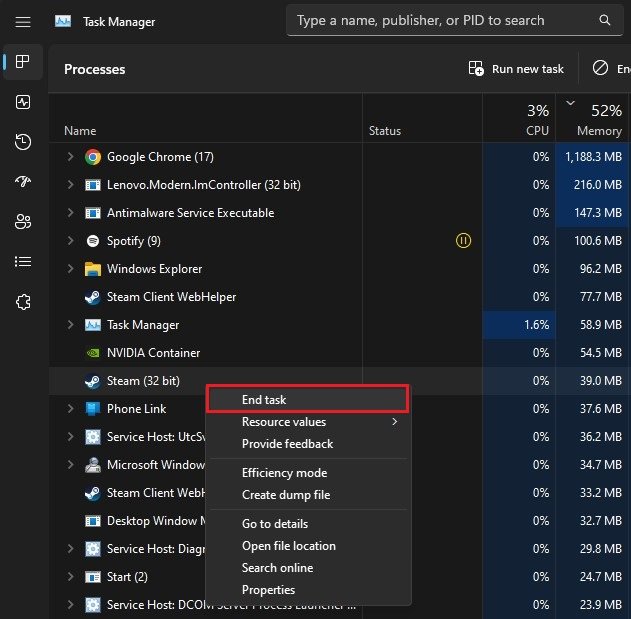Open the Performance page in sidebar
This screenshot has width=631, height=619.
click(23, 102)
